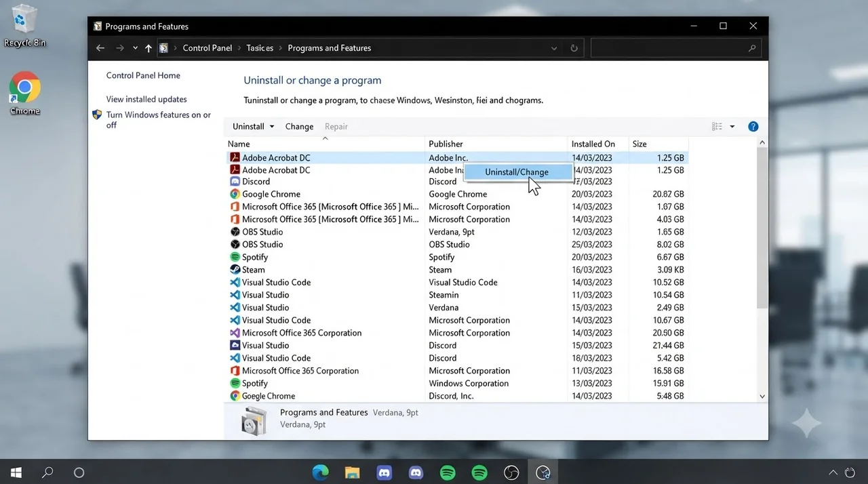The width and height of the screenshot is (868, 484).
Task: Click the purple Visual Studio icon in the 20.90 GB row
Action: tap(235, 333)
